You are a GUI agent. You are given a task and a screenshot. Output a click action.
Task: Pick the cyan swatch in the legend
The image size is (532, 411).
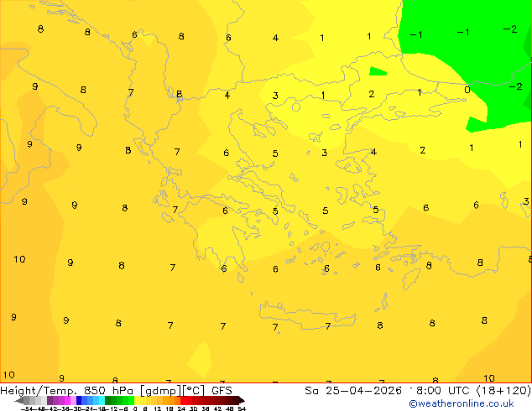102,400
